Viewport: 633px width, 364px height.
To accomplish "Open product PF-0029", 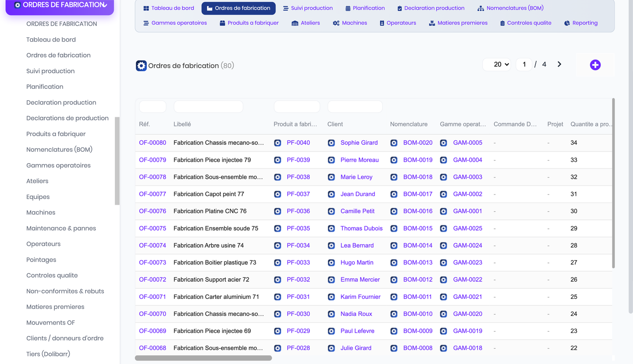I will click(x=298, y=331).
